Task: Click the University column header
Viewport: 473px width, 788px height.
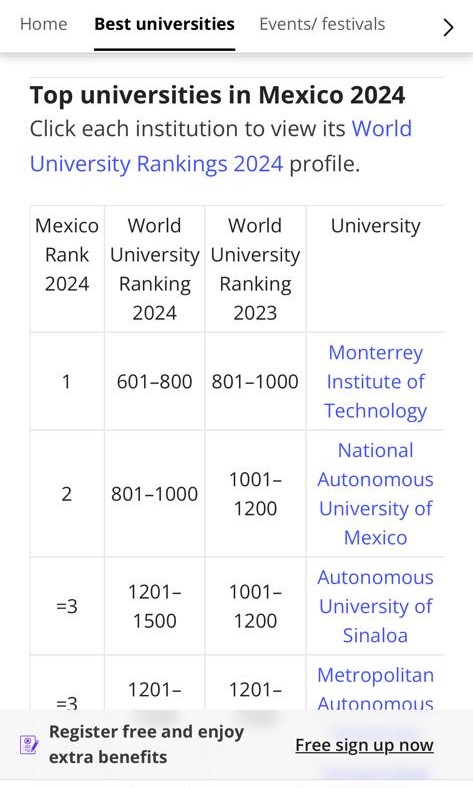Action: pyautogui.click(x=375, y=226)
